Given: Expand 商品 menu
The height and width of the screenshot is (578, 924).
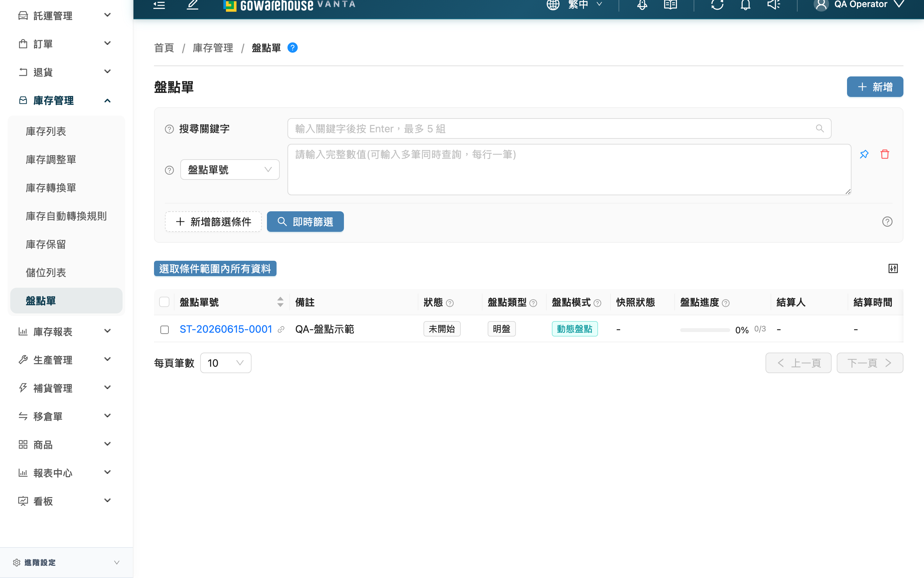Looking at the screenshot, I should click(66, 444).
